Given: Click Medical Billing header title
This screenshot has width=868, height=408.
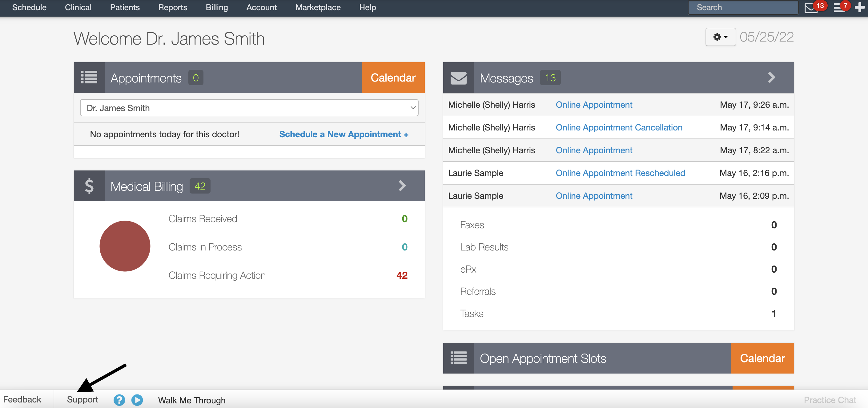Looking at the screenshot, I should pos(147,186).
